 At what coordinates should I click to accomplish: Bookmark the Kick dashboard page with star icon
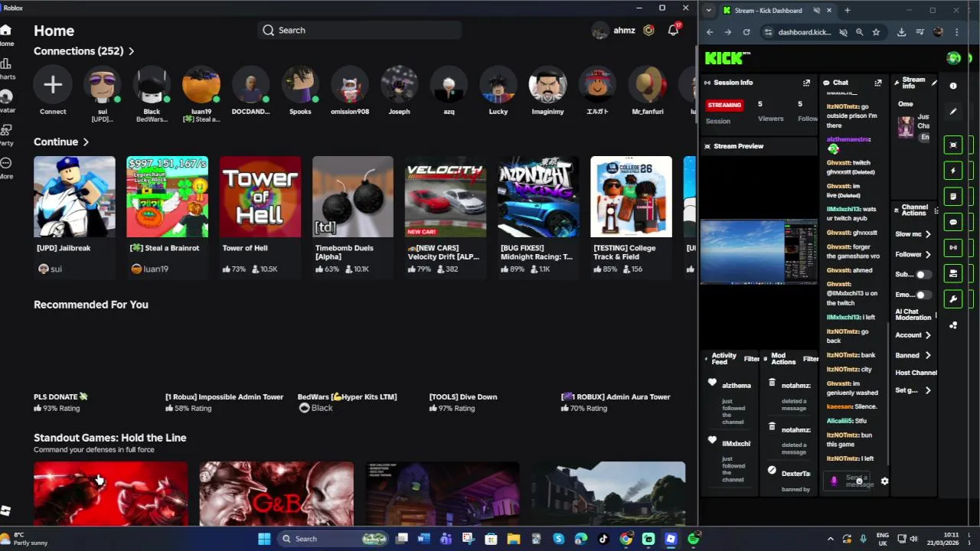pos(876,32)
